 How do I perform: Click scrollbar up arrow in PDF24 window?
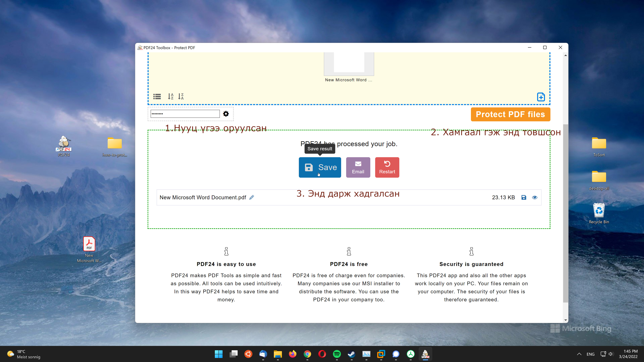pyautogui.click(x=566, y=55)
